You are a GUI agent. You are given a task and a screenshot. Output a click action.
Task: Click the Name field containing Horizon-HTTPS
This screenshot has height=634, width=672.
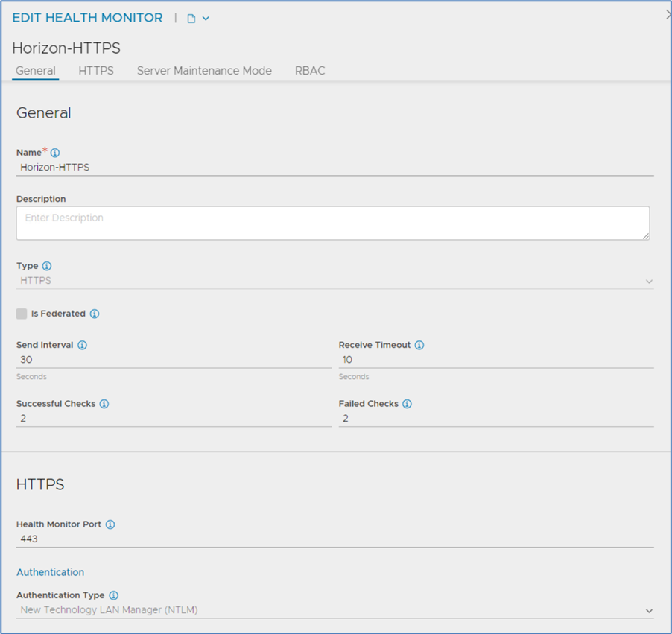pyautogui.click(x=335, y=168)
